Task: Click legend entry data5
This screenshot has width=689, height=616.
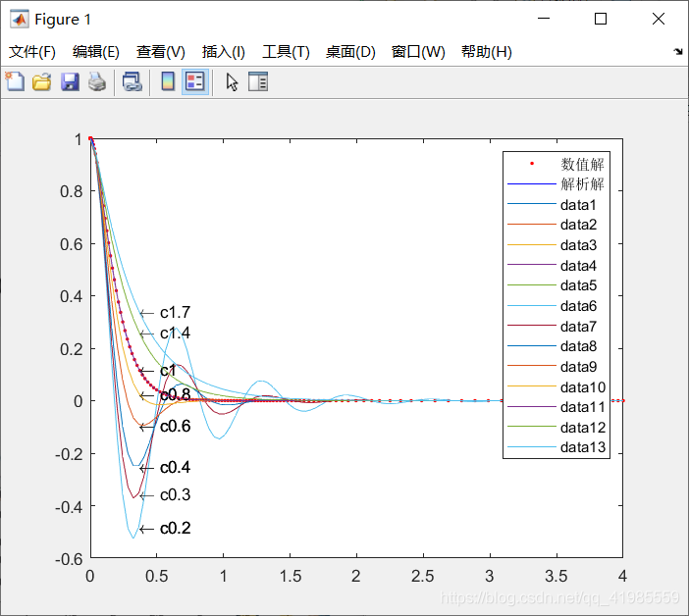Action: (578, 285)
